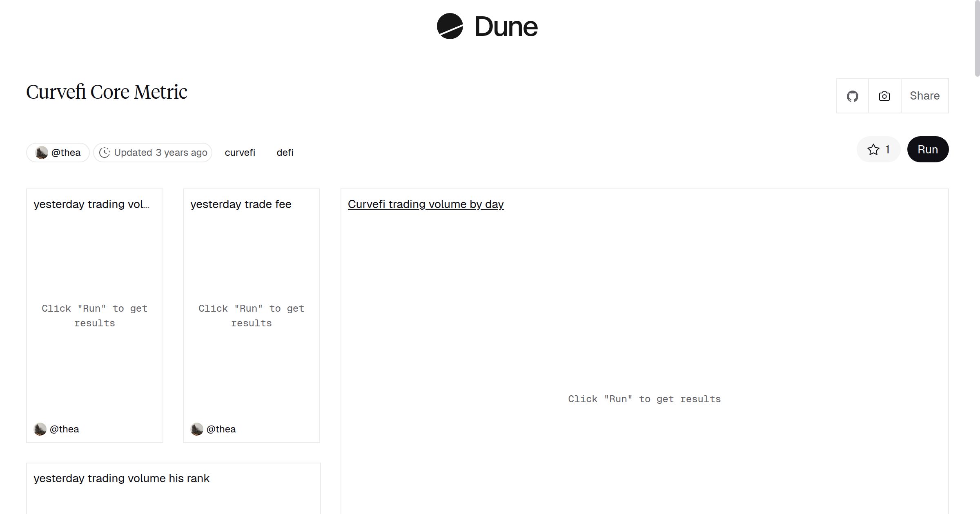Viewport: 980px width, 514px height.
Task: Click the star icon to favorite the dashboard
Action: (873, 149)
